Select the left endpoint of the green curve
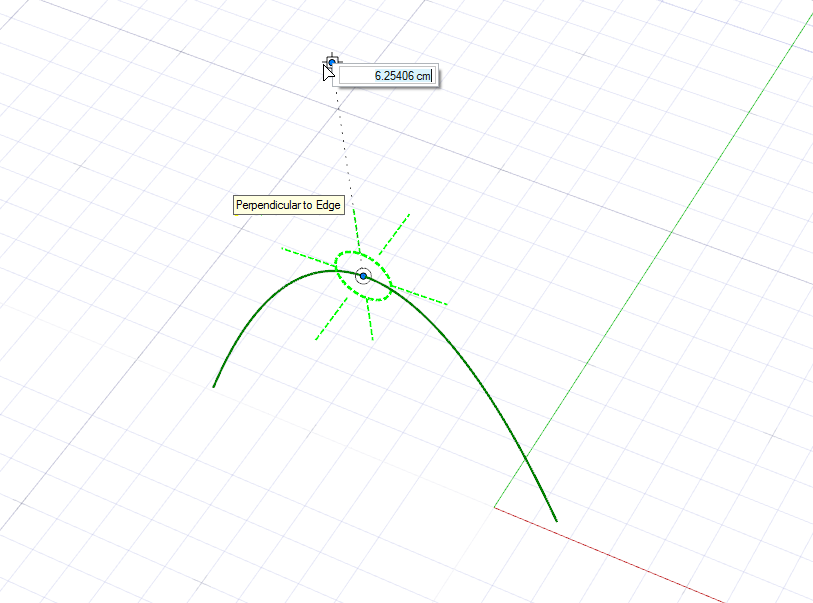This screenshot has width=813, height=603. (x=214, y=386)
